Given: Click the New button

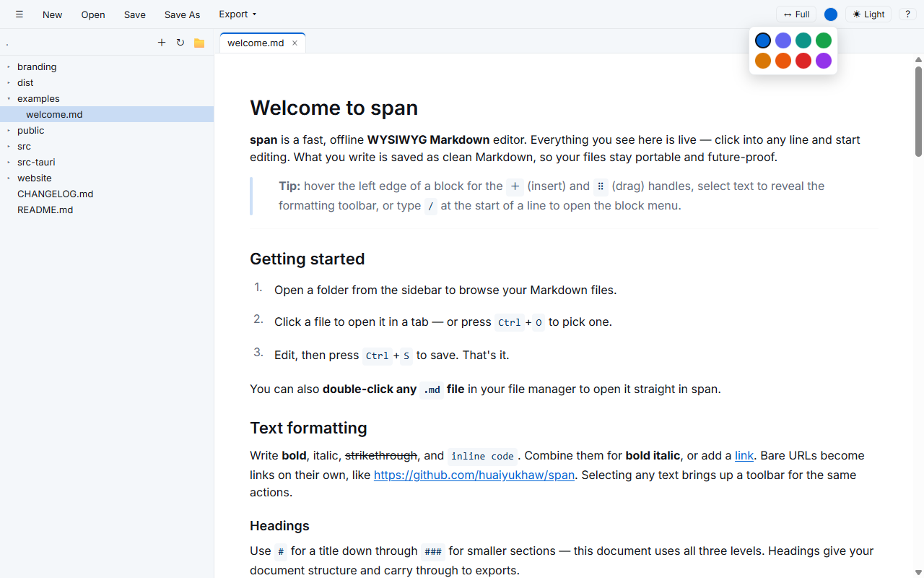Looking at the screenshot, I should click(52, 14).
